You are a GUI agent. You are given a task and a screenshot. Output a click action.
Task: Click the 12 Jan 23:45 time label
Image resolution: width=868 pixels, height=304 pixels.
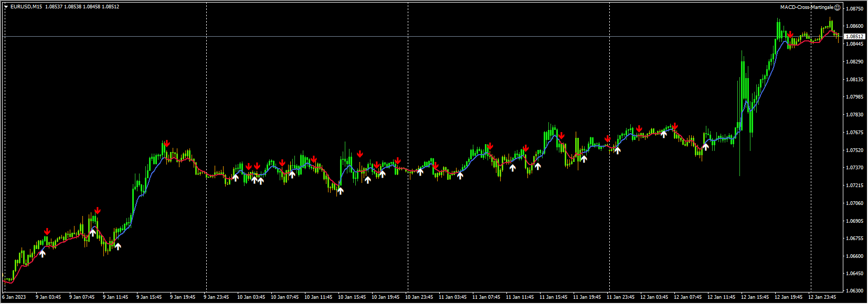coord(822,297)
